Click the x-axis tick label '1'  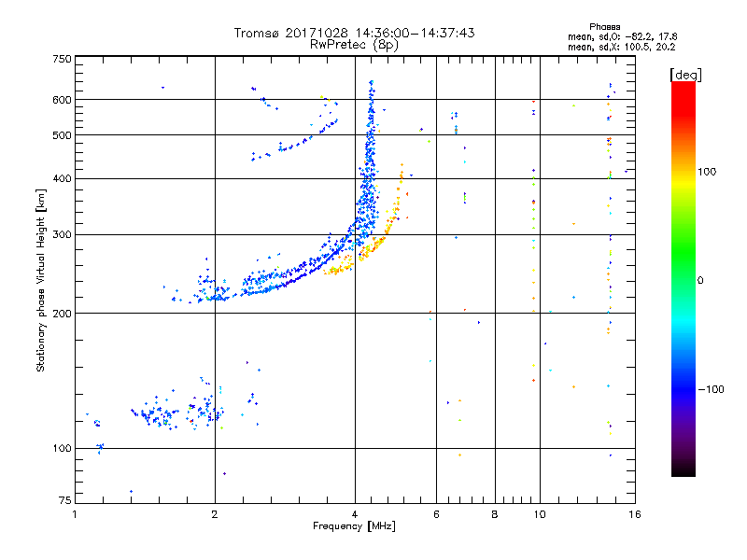[x=75, y=514]
